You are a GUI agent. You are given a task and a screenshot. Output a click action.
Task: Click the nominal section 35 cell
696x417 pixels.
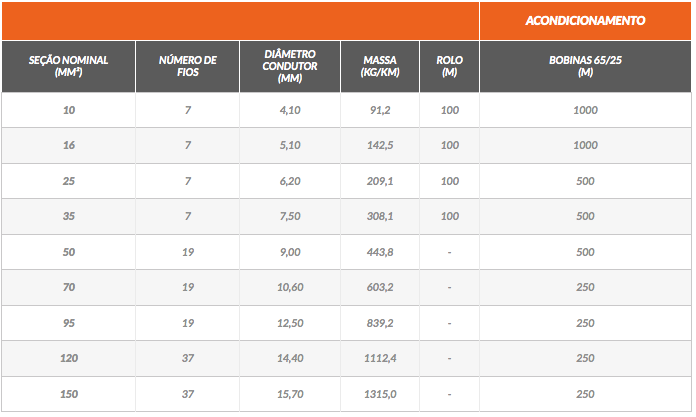pos(69,216)
